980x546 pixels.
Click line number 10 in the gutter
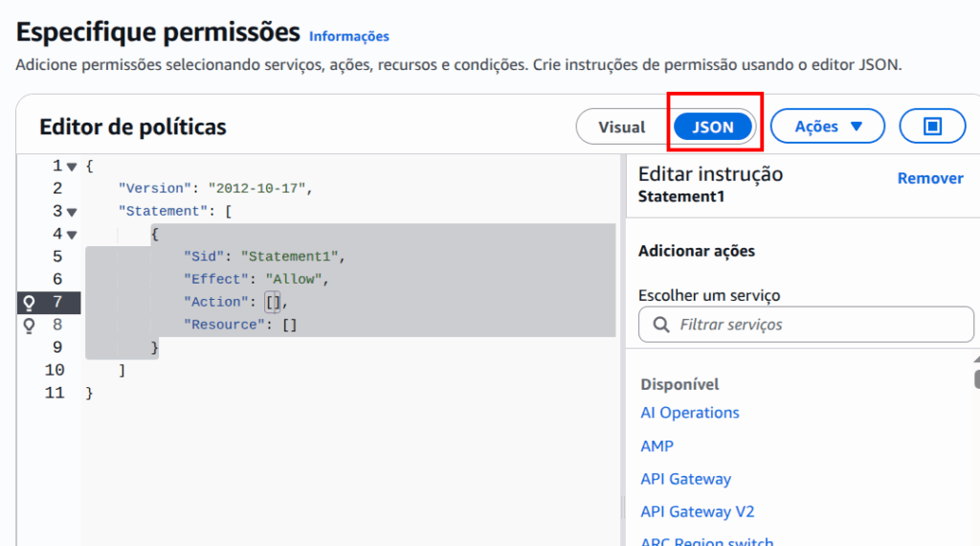click(55, 371)
